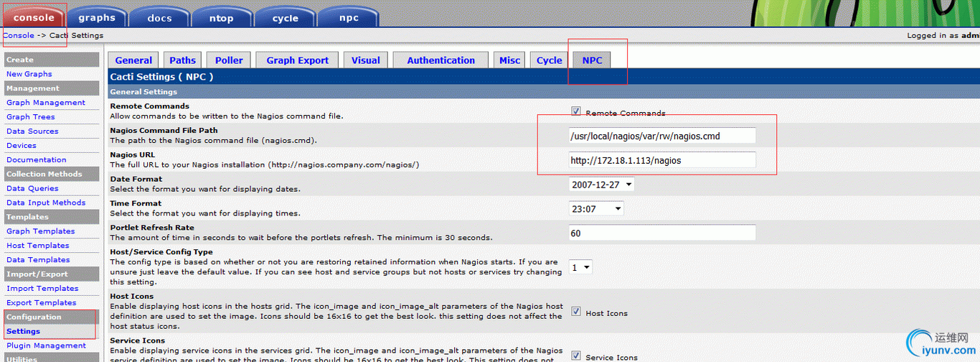Open Data Input Methods in the sidebar
Screen dimensions: 980x362
click(x=46, y=203)
